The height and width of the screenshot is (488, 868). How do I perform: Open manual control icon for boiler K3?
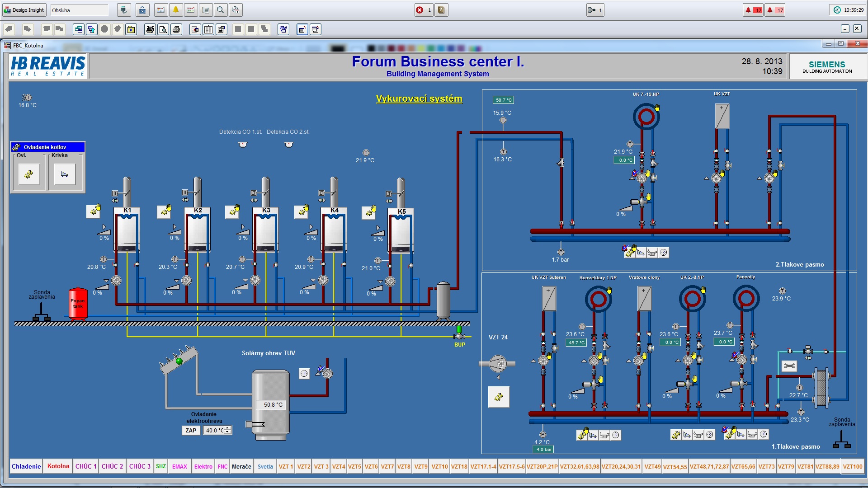point(232,211)
